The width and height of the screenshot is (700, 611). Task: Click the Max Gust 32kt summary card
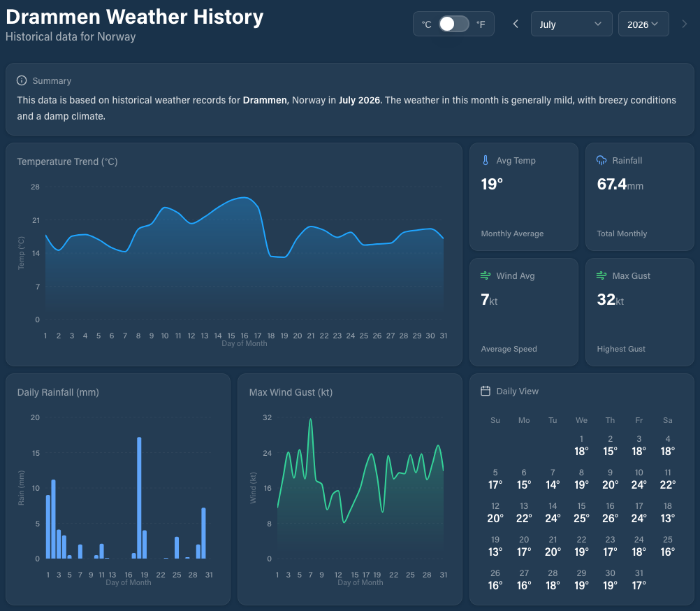point(639,312)
